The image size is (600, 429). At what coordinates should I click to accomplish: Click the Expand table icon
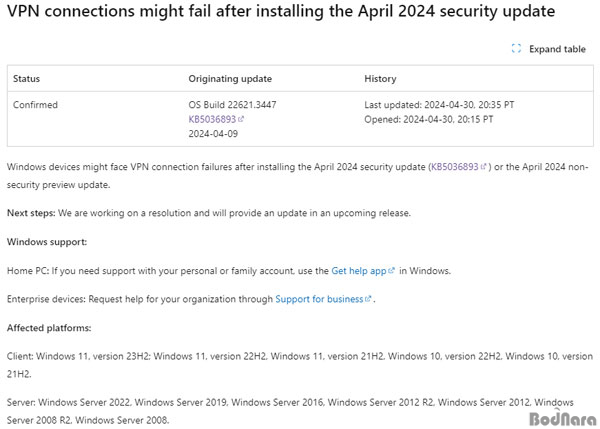[516, 49]
